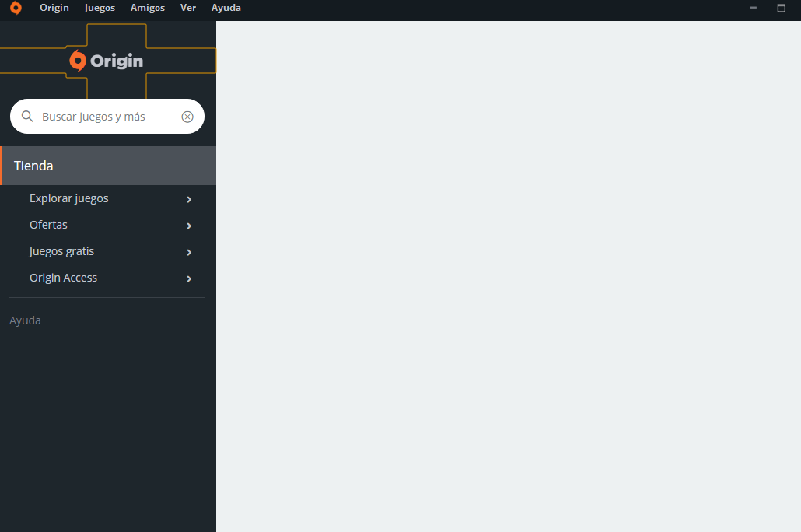801x532 pixels.
Task: Clear the search field with the X icon
Action: 187,117
